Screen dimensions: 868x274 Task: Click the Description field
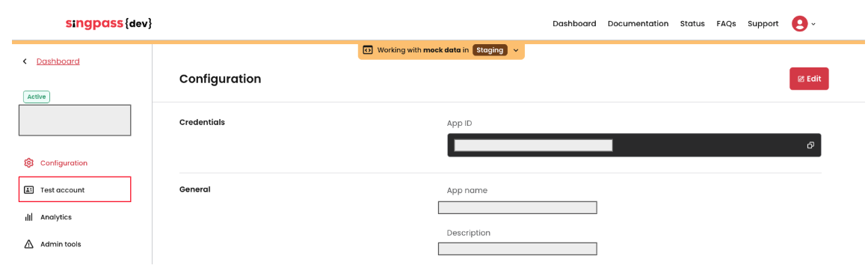point(517,249)
